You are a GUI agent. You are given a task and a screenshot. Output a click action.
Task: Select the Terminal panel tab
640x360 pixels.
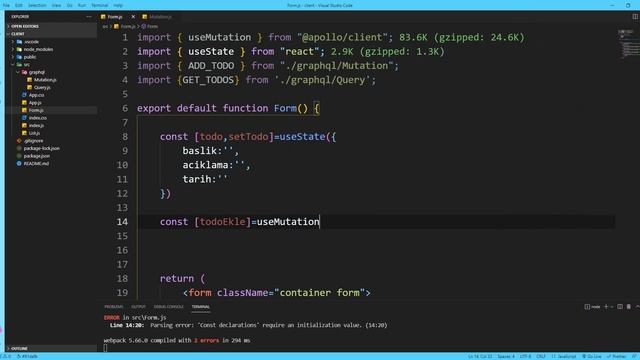tap(200, 307)
